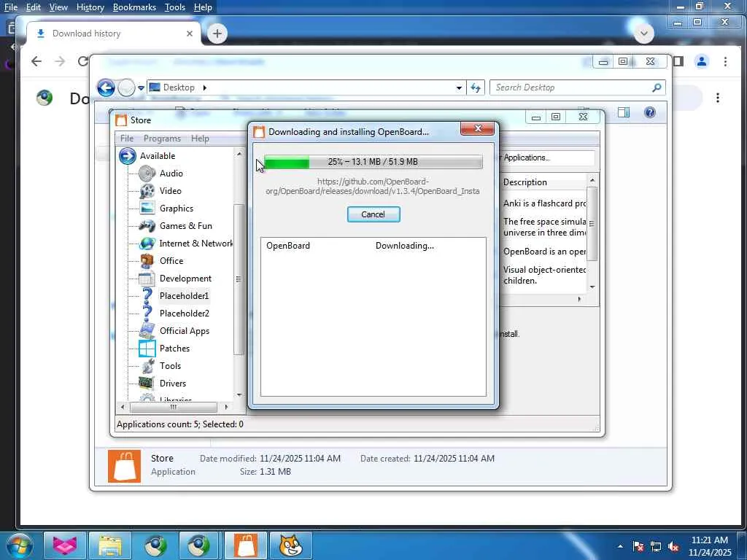Click the OpenBoard GitHub download URL text
The height and width of the screenshot is (560, 747).
(x=373, y=186)
